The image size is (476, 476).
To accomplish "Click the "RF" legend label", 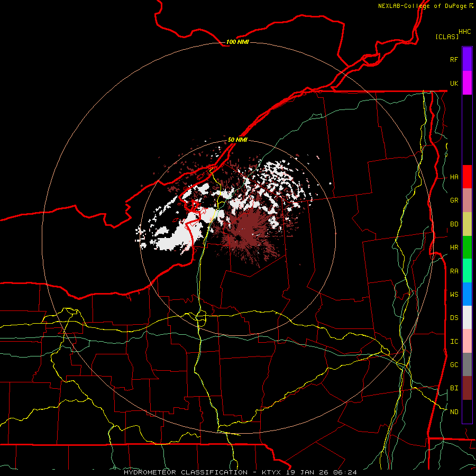I will [454, 59].
